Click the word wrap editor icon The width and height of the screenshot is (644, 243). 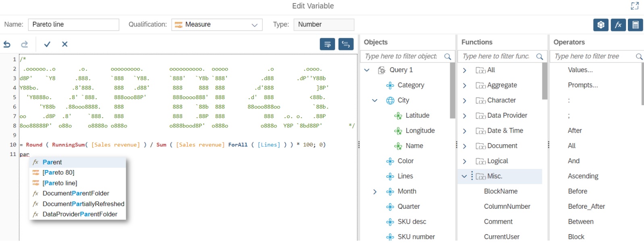pos(327,44)
